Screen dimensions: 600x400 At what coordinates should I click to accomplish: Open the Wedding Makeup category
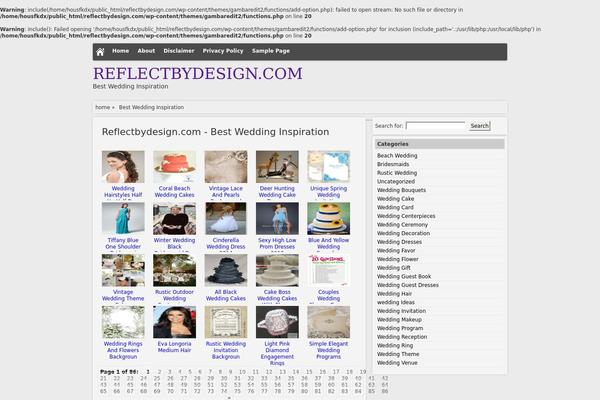tap(399, 320)
